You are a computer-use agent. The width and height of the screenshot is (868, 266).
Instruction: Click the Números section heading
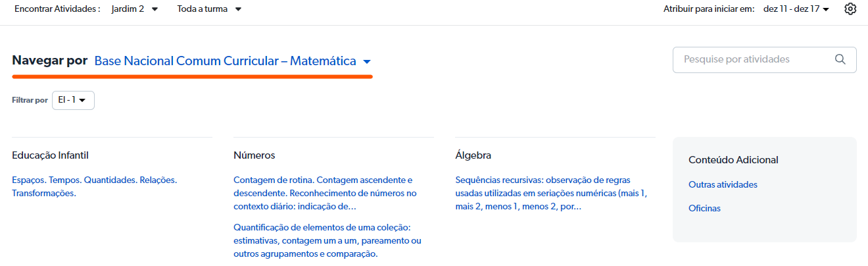(254, 155)
